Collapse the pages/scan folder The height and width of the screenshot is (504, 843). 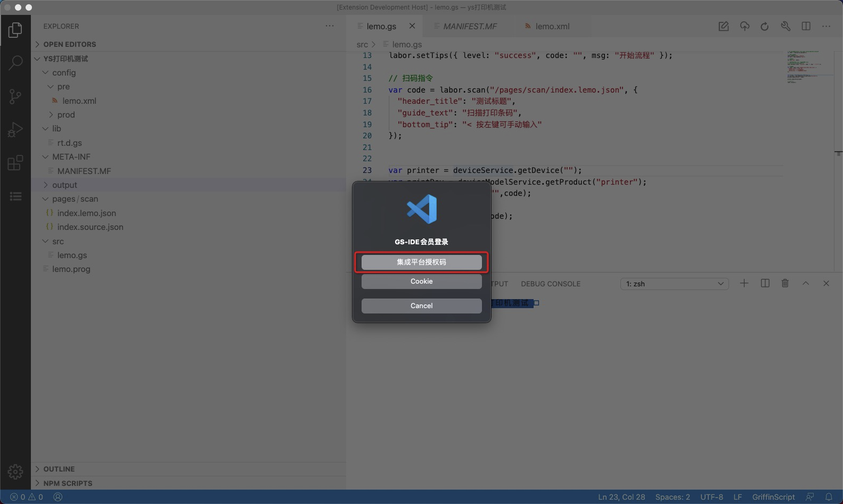tap(189, 199)
